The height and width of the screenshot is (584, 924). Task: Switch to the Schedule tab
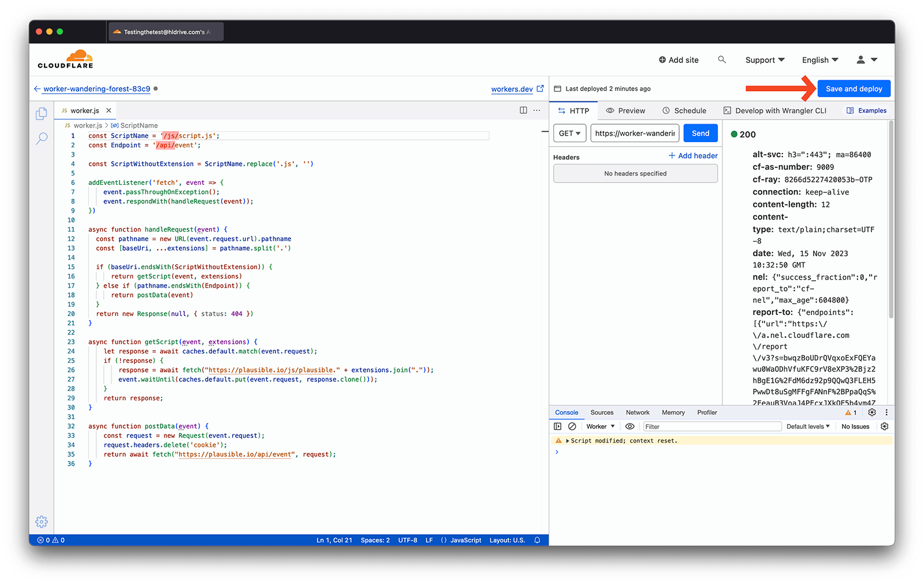click(x=684, y=110)
